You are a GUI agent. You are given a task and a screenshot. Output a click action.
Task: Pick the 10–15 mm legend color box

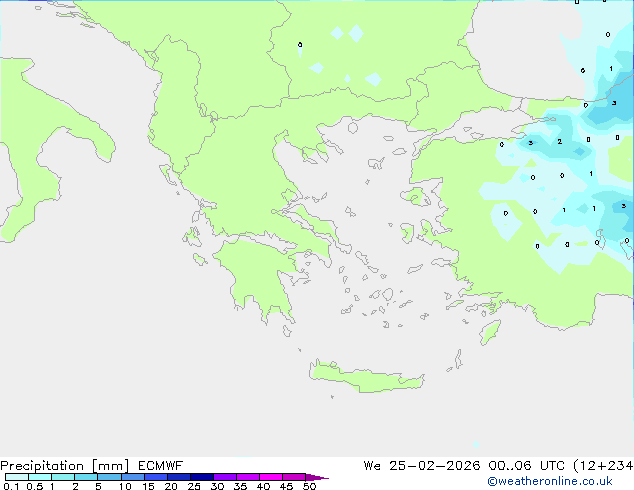click(132, 477)
